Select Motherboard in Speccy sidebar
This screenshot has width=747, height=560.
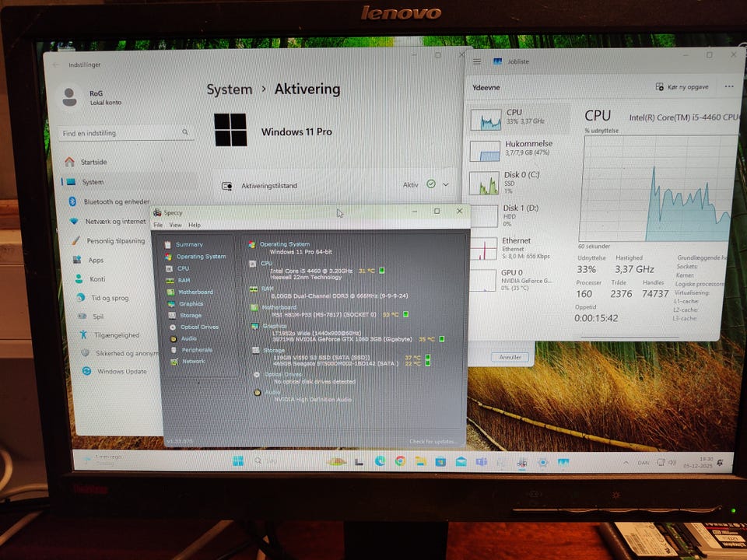[195, 292]
